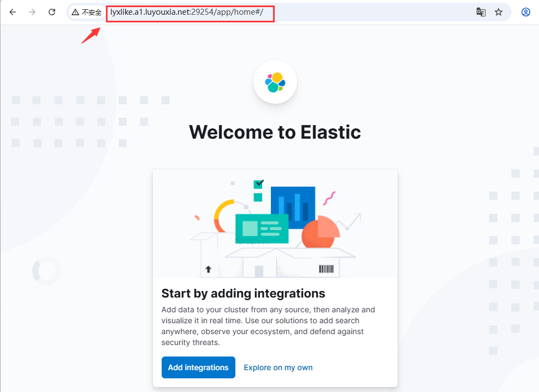The image size is (539, 392).
Task: Reload the page with the refresh icon
Action: click(x=52, y=13)
